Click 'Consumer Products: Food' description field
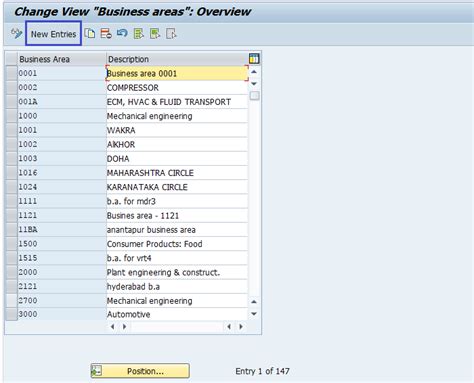The image size is (474, 383). click(x=177, y=244)
